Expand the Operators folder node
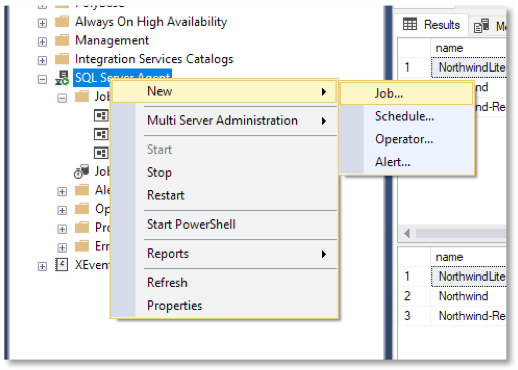This screenshot has width=518, height=370. point(62,211)
